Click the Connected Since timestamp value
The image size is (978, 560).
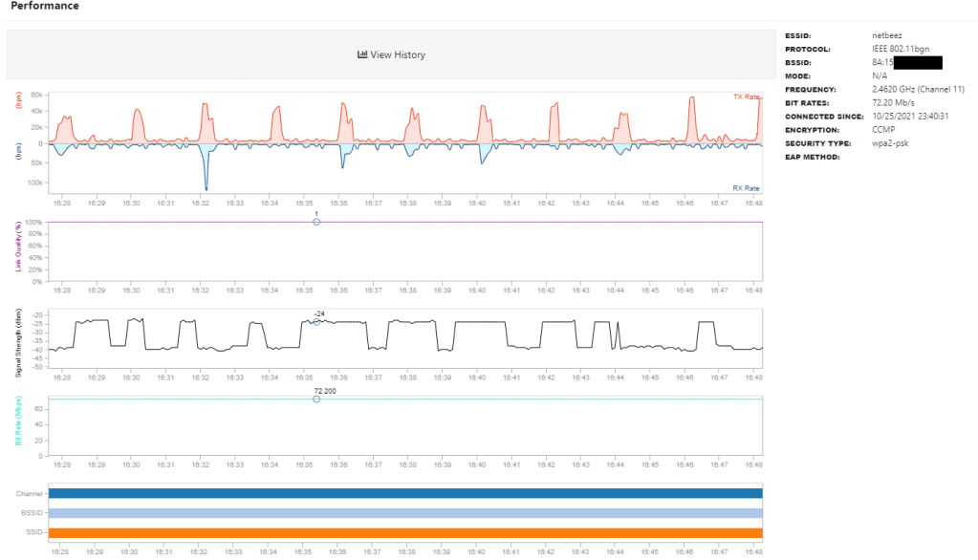click(910, 116)
